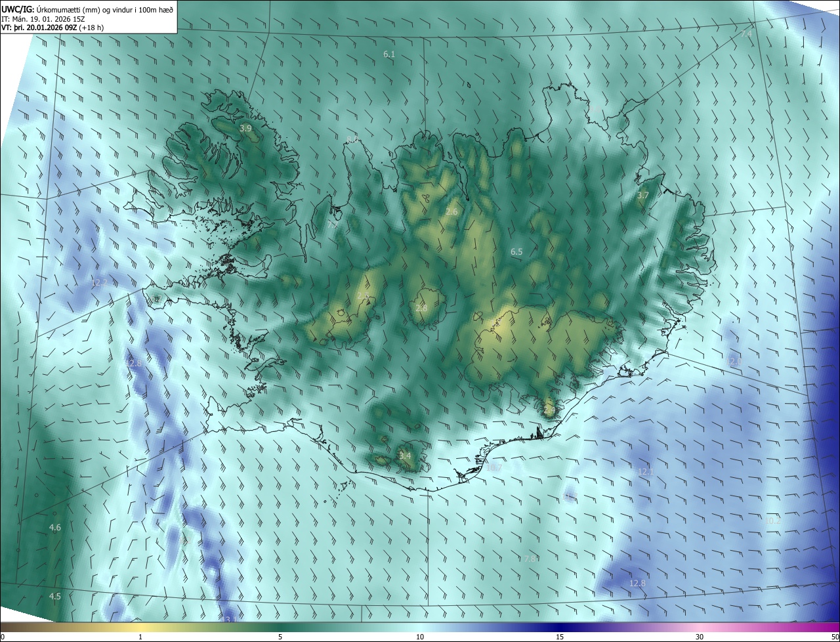Click the IT: Mán. 19. 01. 2026 15Z line
The height and width of the screenshot is (642, 840).
coord(42,18)
